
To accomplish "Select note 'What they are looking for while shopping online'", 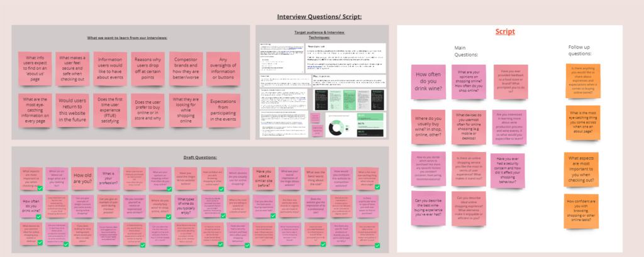I will point(186,111).
